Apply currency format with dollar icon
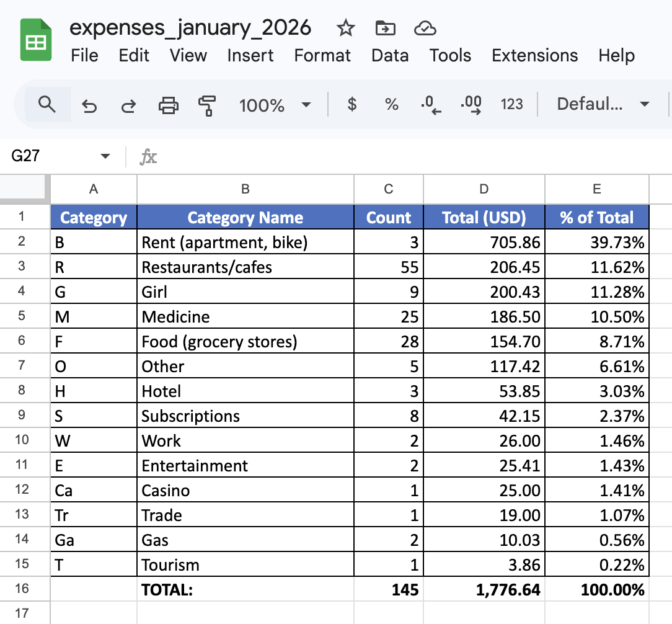 pos(352,104)
